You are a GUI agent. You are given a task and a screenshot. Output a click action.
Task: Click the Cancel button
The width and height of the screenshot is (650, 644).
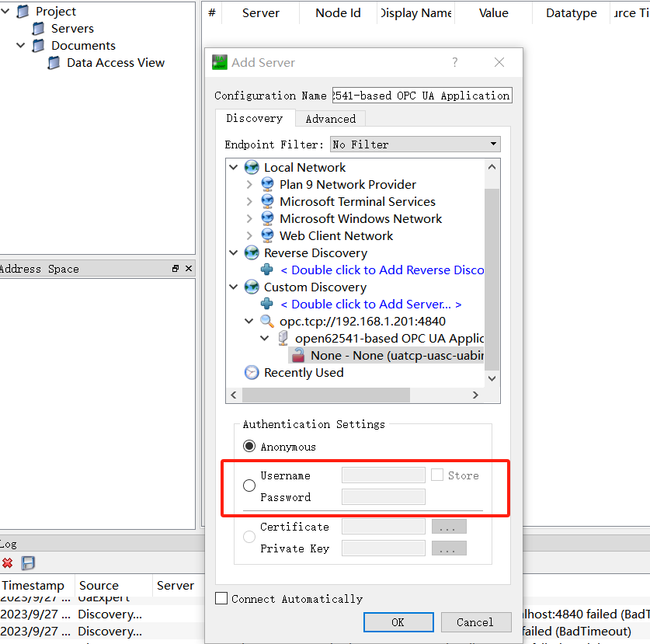476,622
